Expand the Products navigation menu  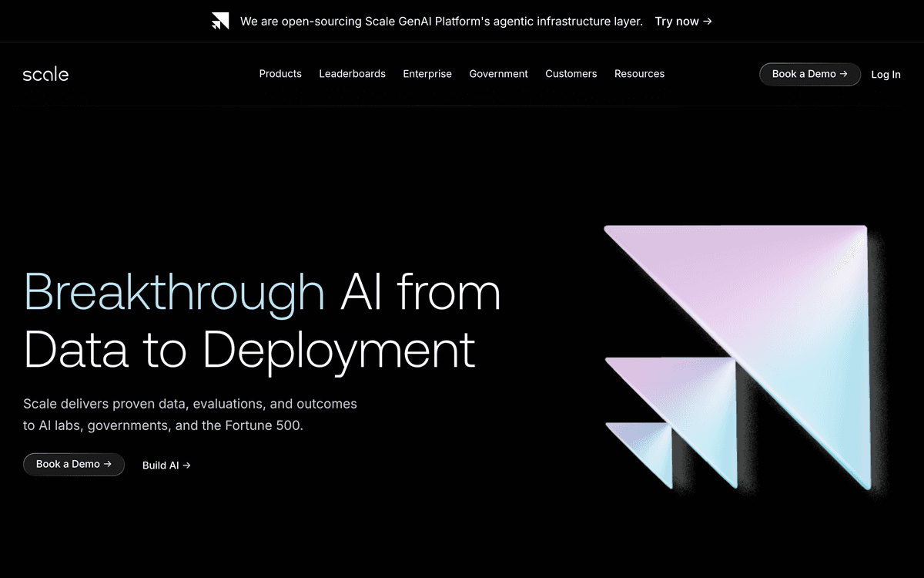280,74
